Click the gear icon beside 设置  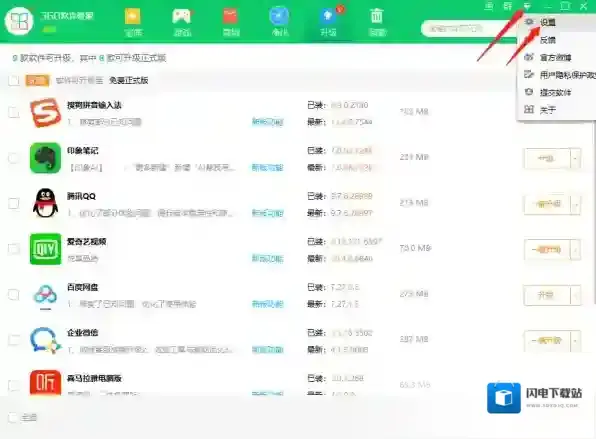click(x=529, y=22)
